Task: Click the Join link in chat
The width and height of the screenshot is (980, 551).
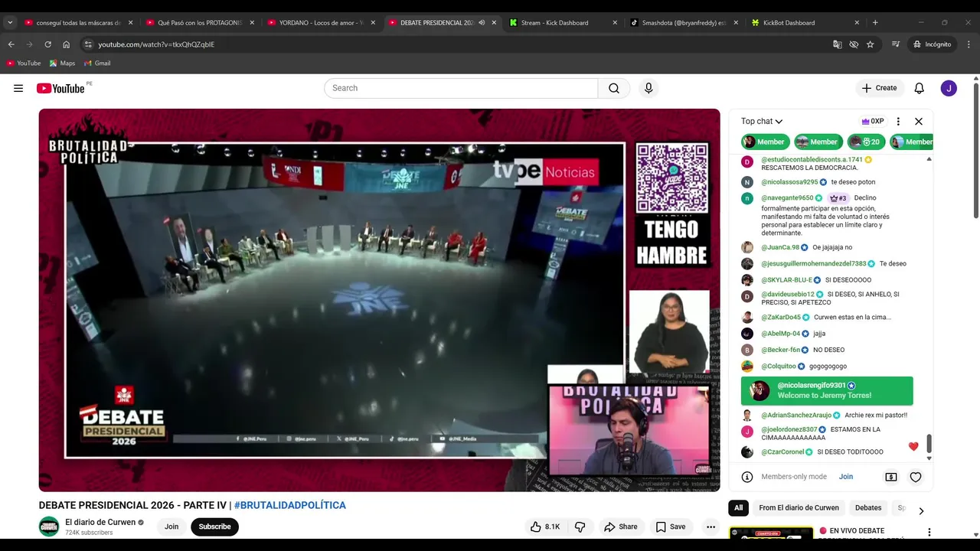Action: click(x=846, y=477)
